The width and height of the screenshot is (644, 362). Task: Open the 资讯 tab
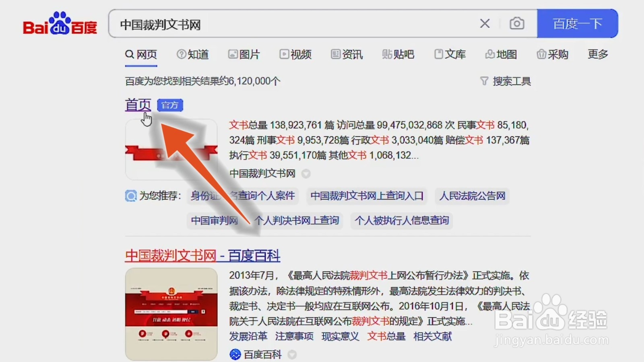pos(347,54)
